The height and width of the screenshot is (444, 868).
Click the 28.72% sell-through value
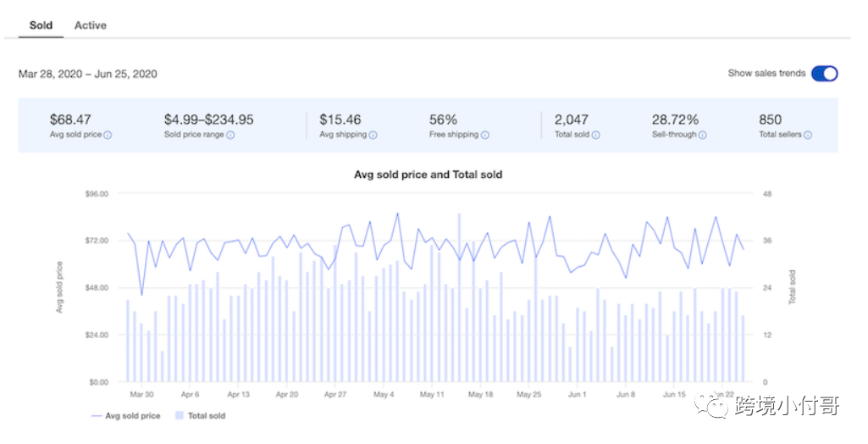click(x=675, y=119)
